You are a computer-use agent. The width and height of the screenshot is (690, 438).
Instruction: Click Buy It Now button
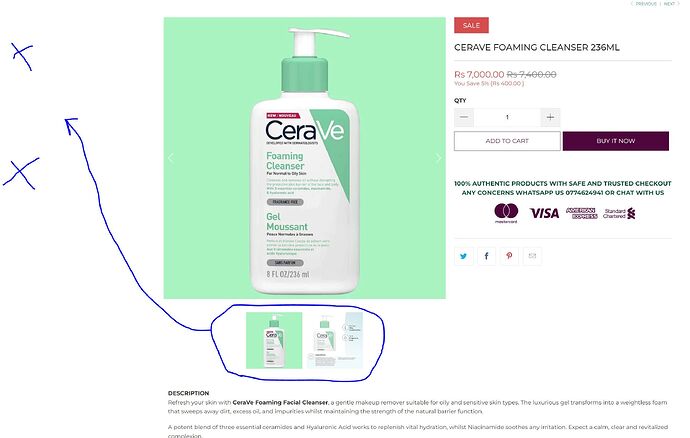pos(616,141)
